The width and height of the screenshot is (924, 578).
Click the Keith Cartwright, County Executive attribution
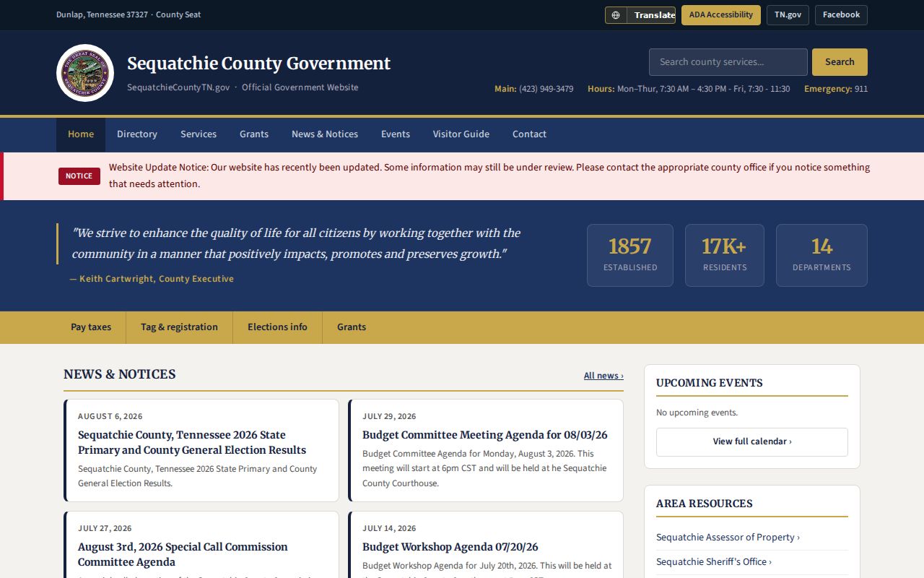152,279
